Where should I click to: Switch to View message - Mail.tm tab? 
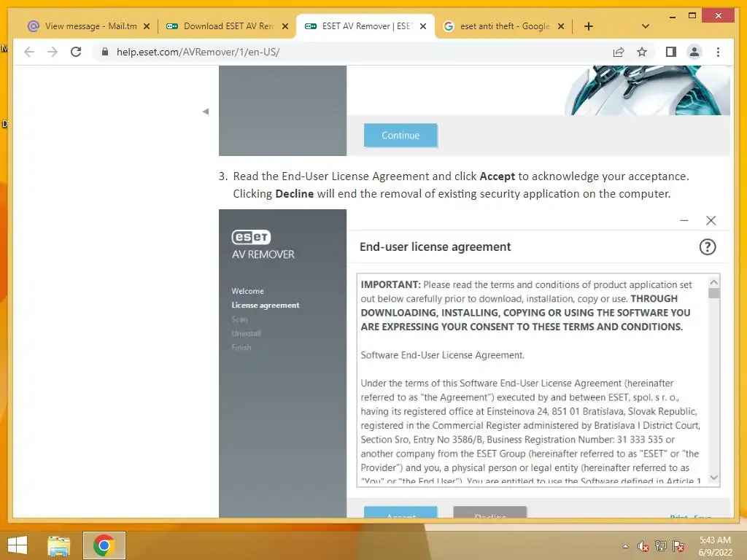point(90,26)
